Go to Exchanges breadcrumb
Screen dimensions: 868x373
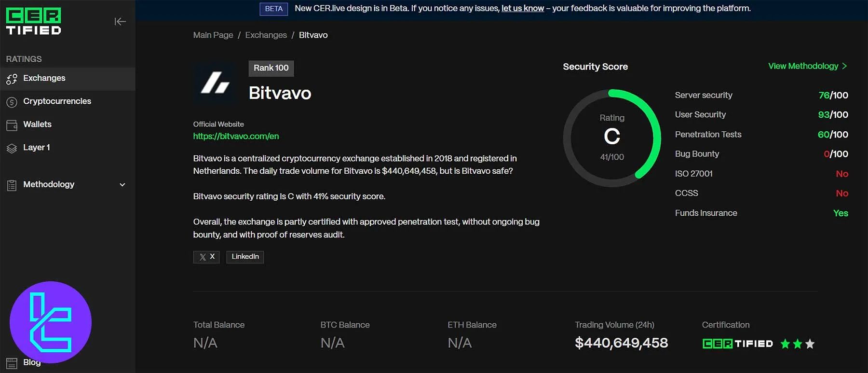tap(266, 35)
